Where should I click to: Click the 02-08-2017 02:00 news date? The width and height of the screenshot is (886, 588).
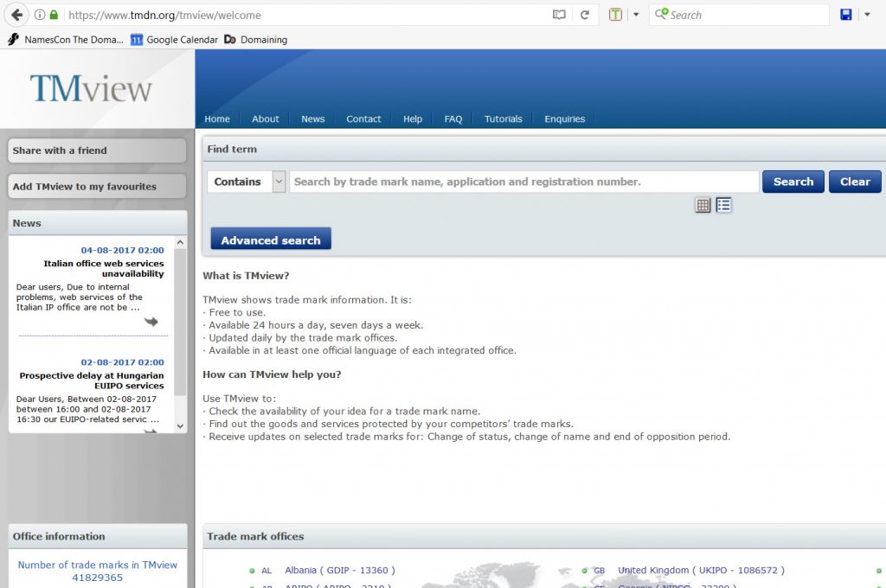pos(122,362)
